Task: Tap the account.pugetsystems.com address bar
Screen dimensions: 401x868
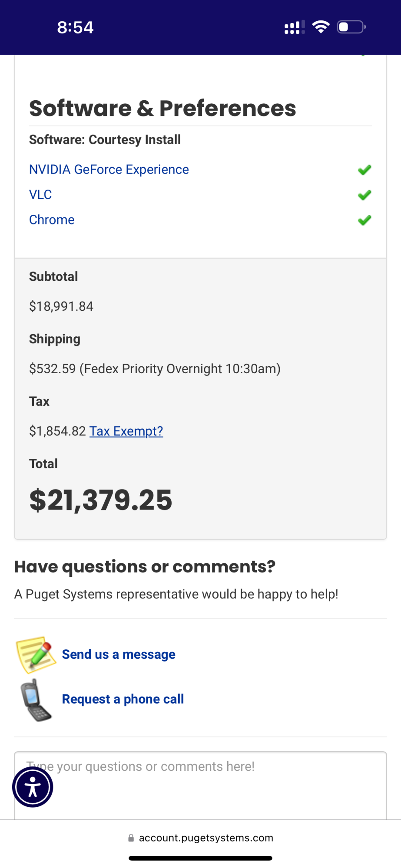Action: 205,838
